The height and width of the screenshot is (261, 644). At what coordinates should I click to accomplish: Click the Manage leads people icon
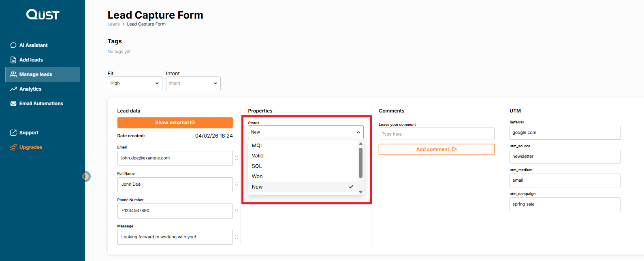[x=13, y=74]
